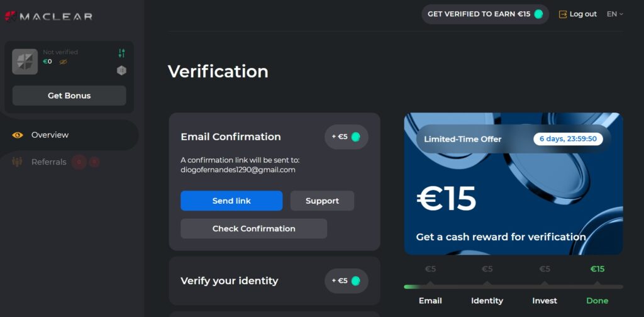Click the Log out door icon
The height and width of the screenshot is (317, 644).
point(563,14)
